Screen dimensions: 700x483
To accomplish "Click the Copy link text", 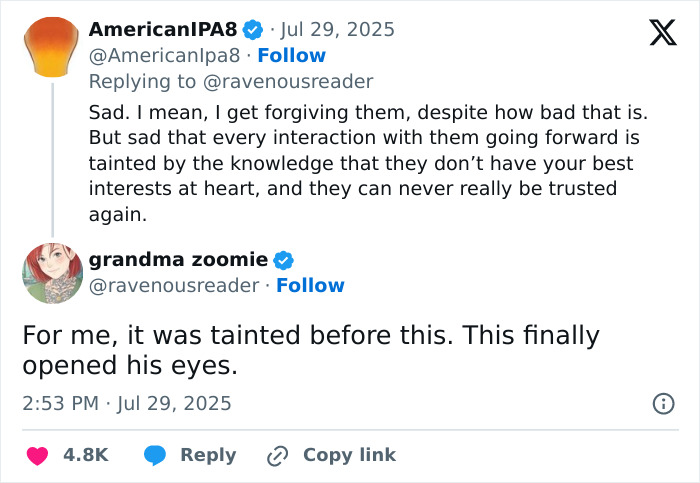I will click(349, 455).
